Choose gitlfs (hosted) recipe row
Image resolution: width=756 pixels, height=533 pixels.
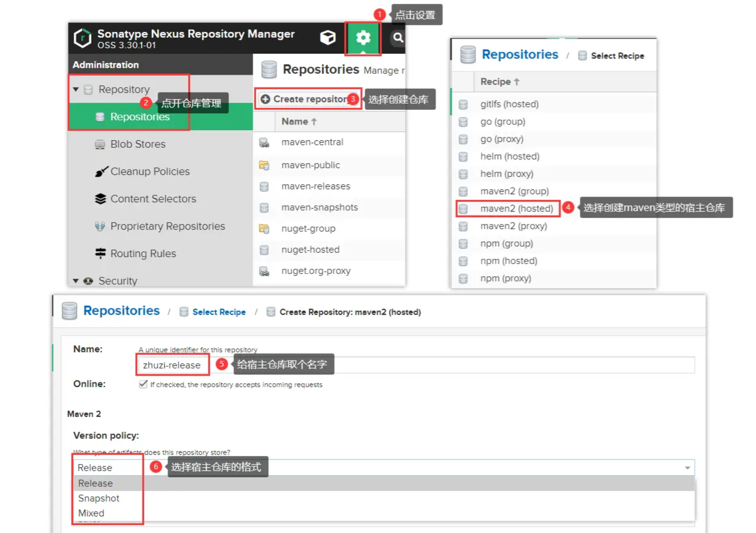click(554, 104)
